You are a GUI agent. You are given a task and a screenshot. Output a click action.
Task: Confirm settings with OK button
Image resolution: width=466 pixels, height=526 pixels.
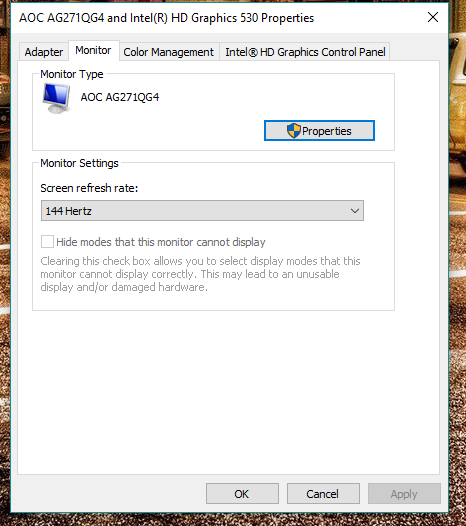pyautogui.click(x=242, y=493)
